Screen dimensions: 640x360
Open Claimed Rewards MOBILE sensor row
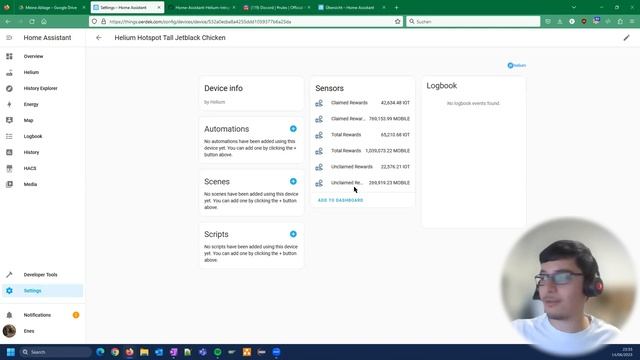pyautogui.click(x=362, y=119)
